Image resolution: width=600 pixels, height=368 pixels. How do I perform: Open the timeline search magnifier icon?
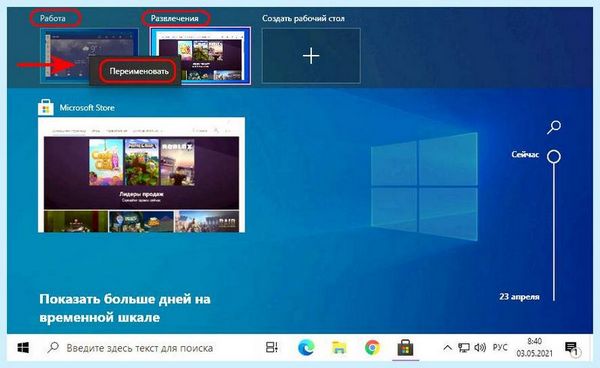[x=554, y=127]
